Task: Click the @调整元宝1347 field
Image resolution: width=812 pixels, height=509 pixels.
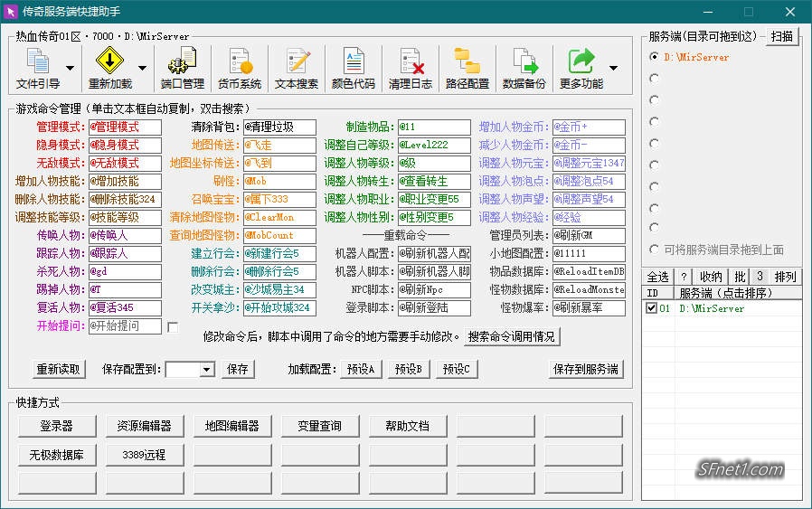Action: (589, 163)
